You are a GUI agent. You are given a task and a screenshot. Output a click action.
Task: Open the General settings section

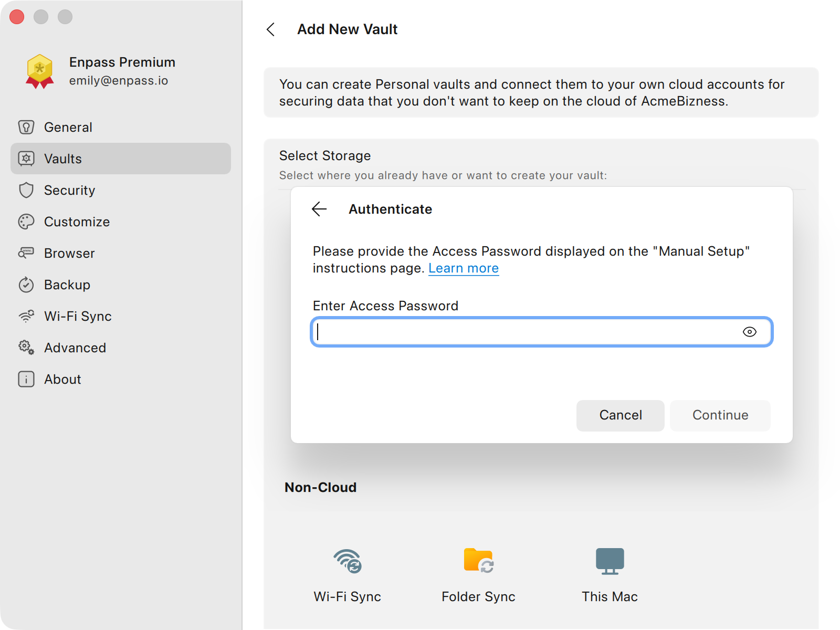[x=121, y=127]
